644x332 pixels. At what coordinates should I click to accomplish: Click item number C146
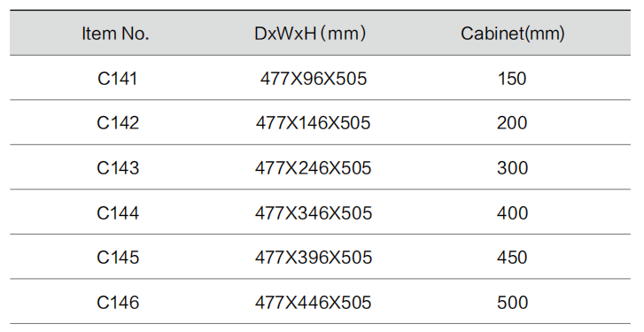(x=118, y=303)
